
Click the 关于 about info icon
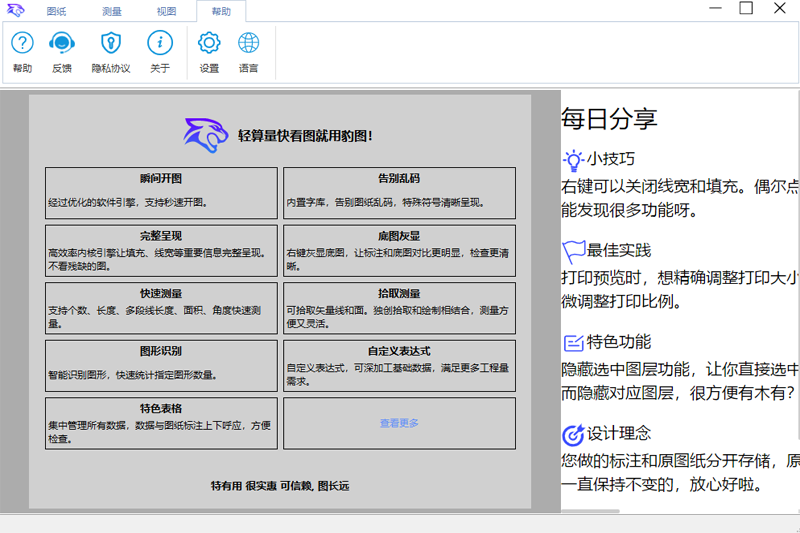pos(160,43)
